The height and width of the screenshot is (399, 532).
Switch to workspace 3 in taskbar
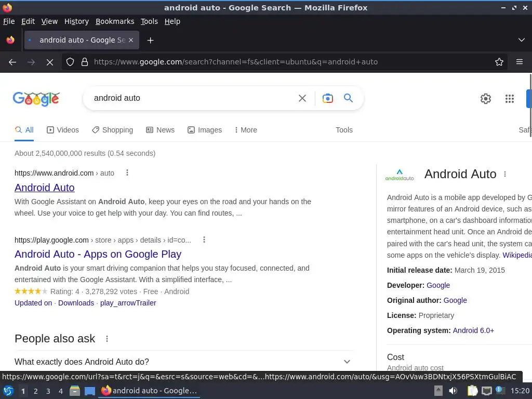(48, 391)
